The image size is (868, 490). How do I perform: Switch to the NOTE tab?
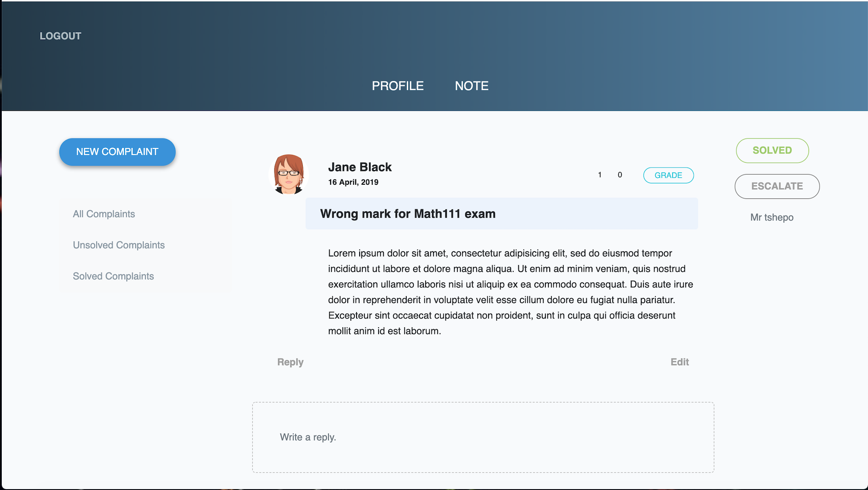[471, 86]
